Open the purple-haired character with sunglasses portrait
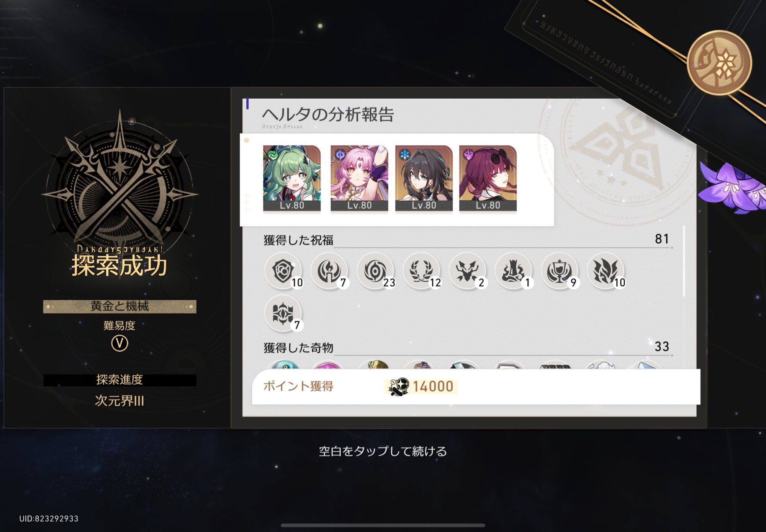The height and width of the screenshot is (532, 766). click(488, 178)
